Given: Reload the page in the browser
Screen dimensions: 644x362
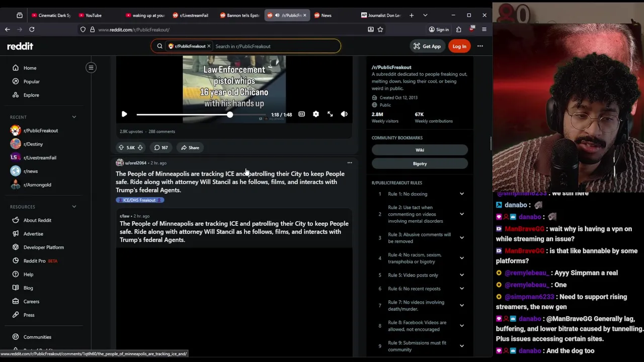Looking at the screenshot, I should [x=32, y=30].
